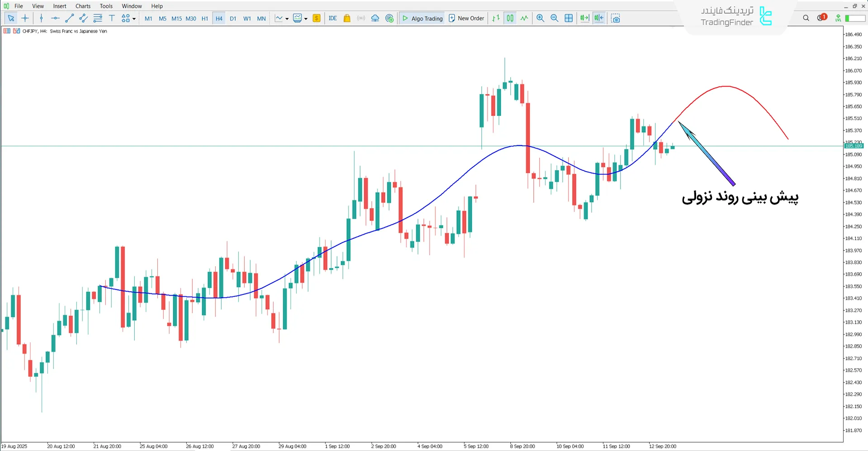Zoom in on the chart
Image resolution: width=868 pixels, height=451 pixels.
(x=540, y=19)
